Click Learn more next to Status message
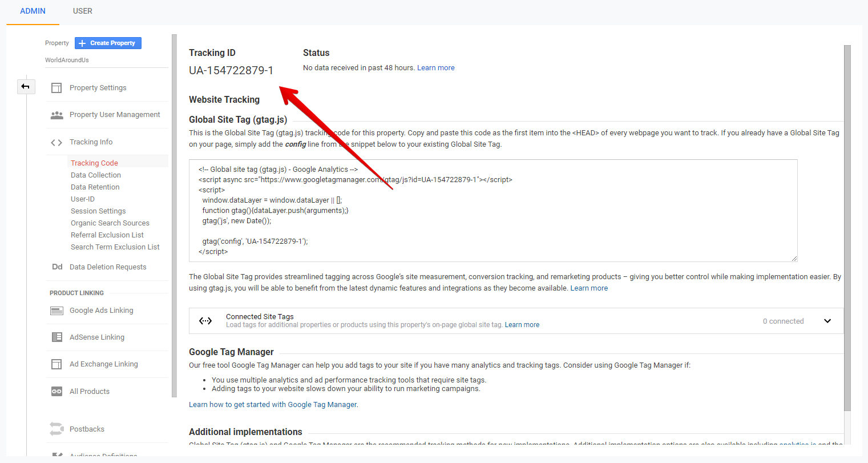868x463 pixels. pos(436,68)
